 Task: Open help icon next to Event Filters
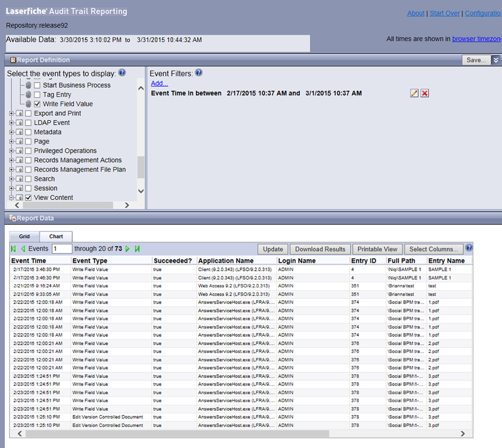coord(199,73)
